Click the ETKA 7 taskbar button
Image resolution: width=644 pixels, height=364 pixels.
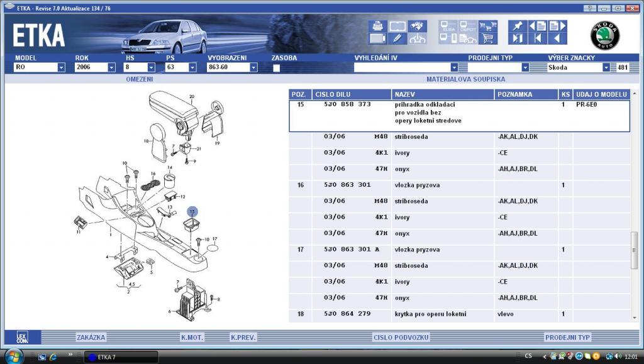pyautogui.click(x=121, y=356)
